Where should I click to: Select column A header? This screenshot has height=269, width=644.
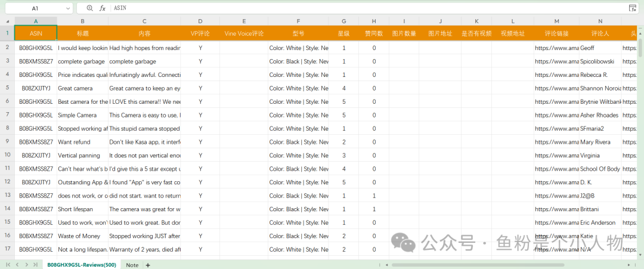[36, 21]
